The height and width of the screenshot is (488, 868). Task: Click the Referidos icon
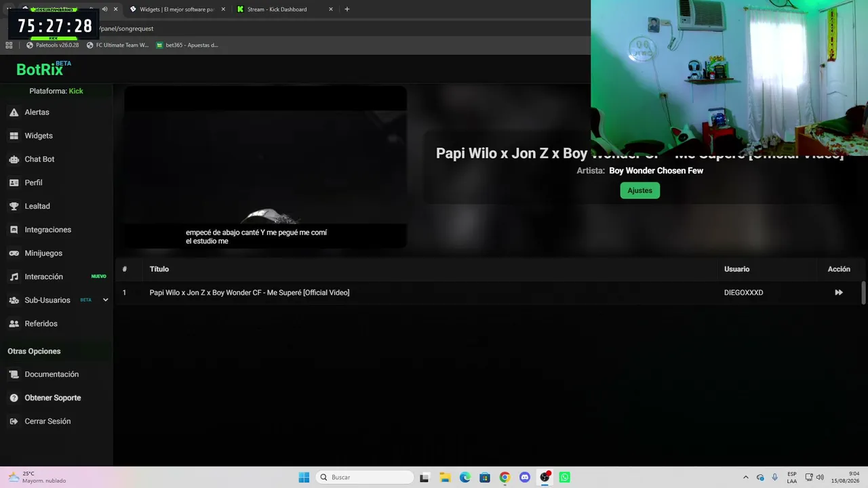click(x=14, y=324)
